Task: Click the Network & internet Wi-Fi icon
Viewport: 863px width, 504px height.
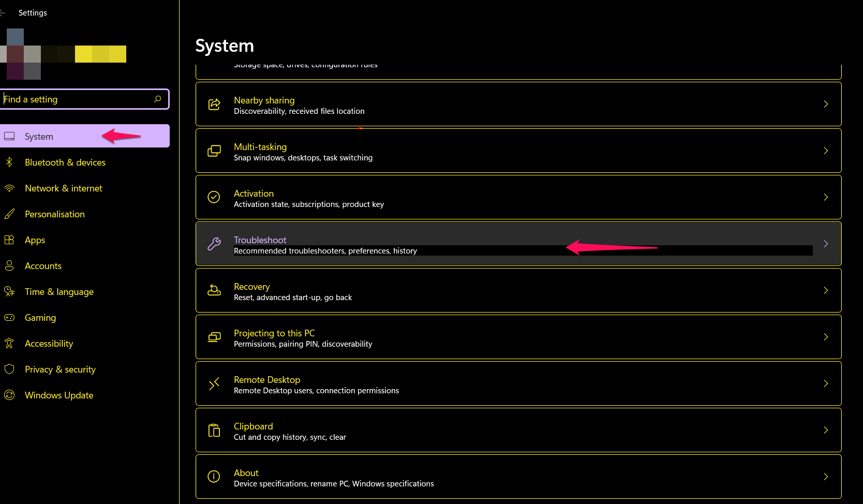Action: 9,188
